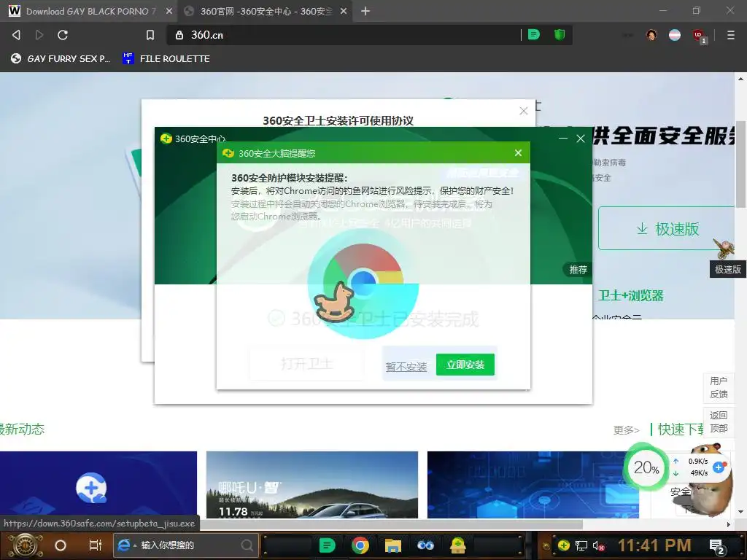The width and height of the screenshot is (747, 560).
Task: Reload the 360.cn page
Action: (63, 35)
